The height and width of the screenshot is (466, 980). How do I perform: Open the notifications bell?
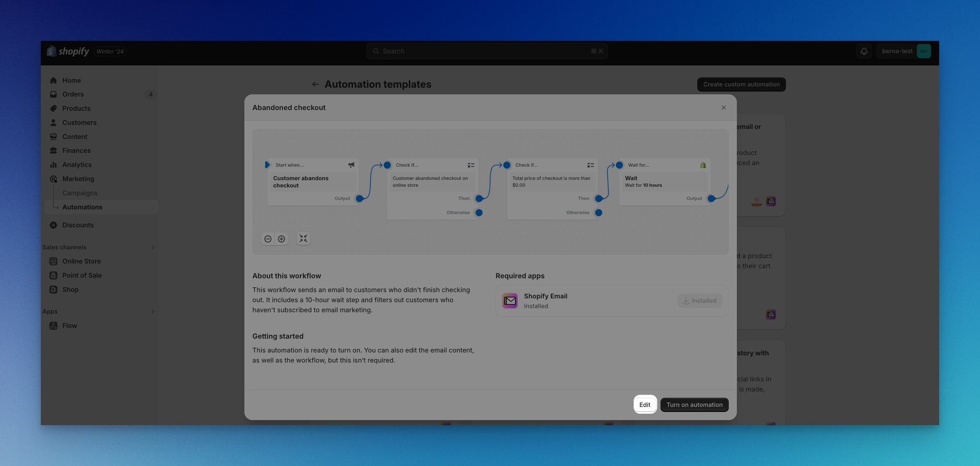click(x=864, y=51)
